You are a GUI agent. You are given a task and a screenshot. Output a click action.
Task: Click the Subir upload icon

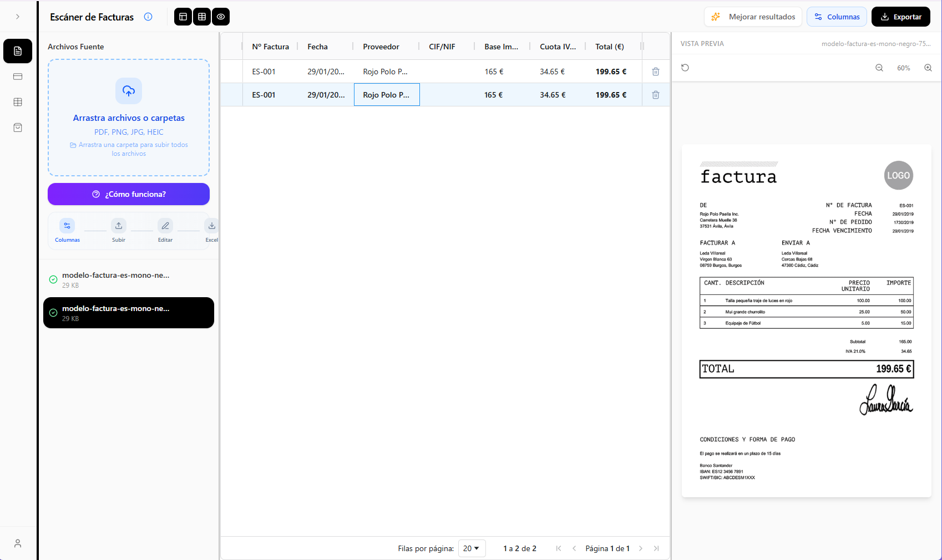(118, 226)
